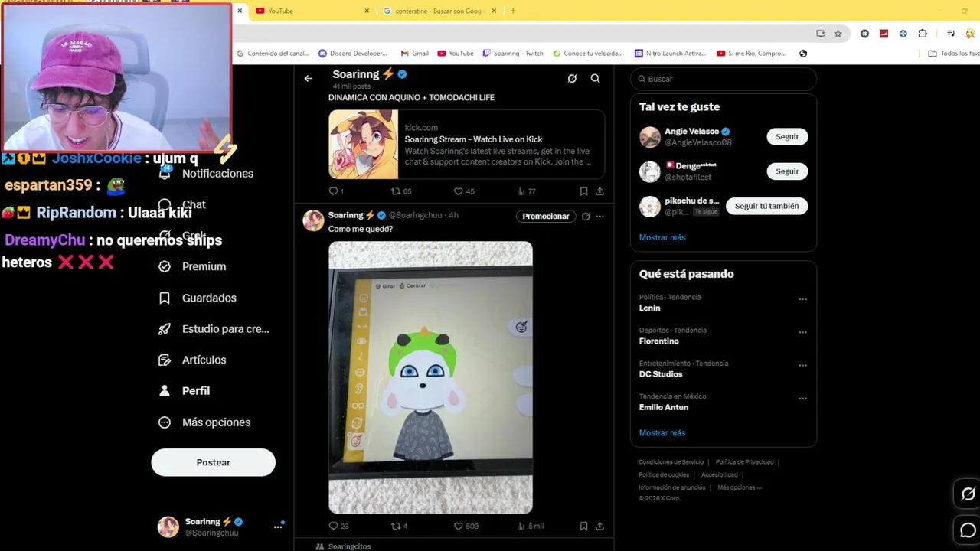Click the install app icon in address bar
Image resolution: width=980 pixels, height=551 pixels.
click(x=821, y=34)
